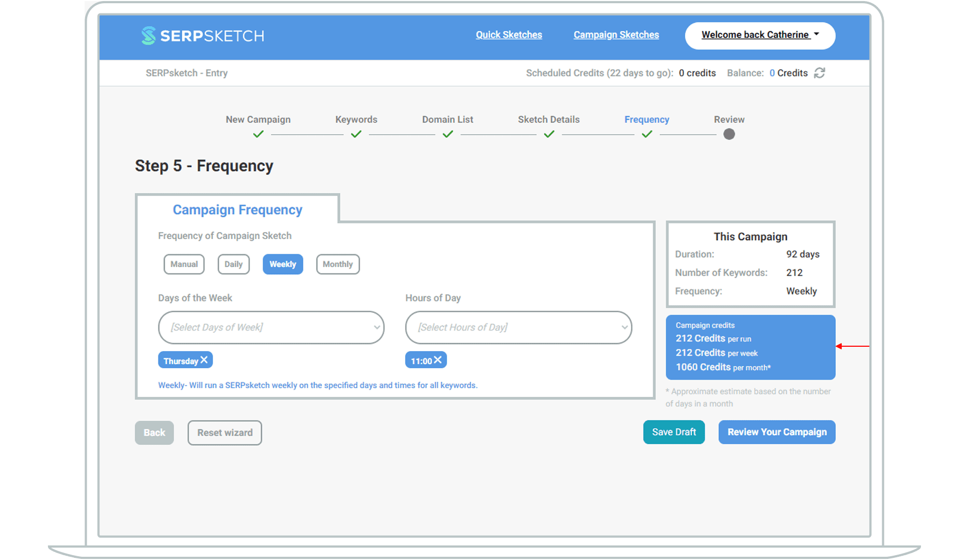
Task: Open the Select Days of Week dropdown
Action: tap(271, 327)
